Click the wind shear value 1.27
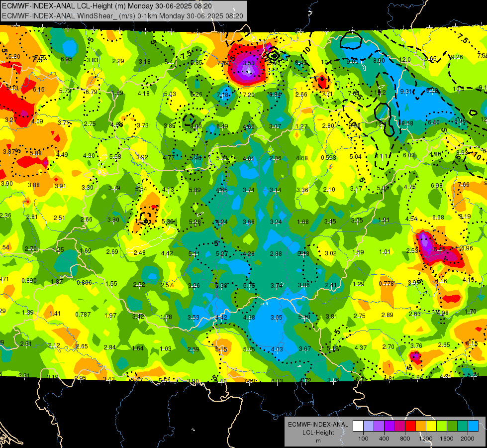 [x=301, y=126]
